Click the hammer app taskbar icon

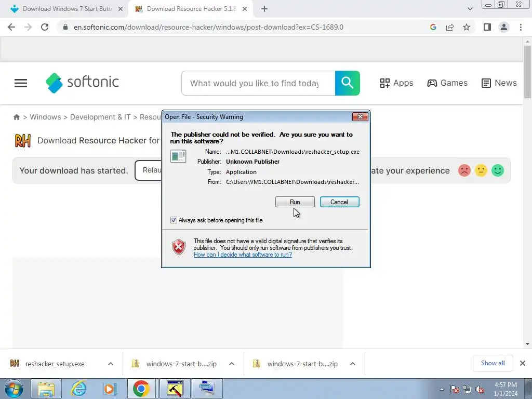click(175, 389)
